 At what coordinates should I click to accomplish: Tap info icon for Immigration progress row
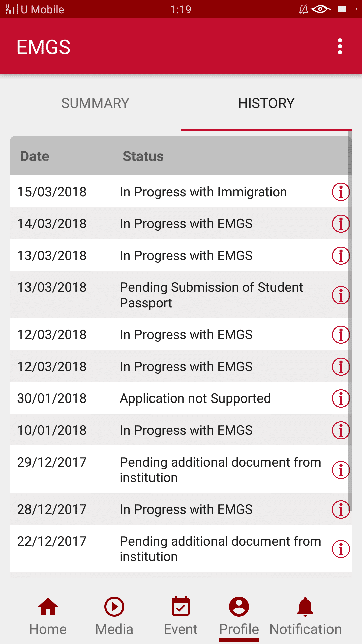click(341, 192)
